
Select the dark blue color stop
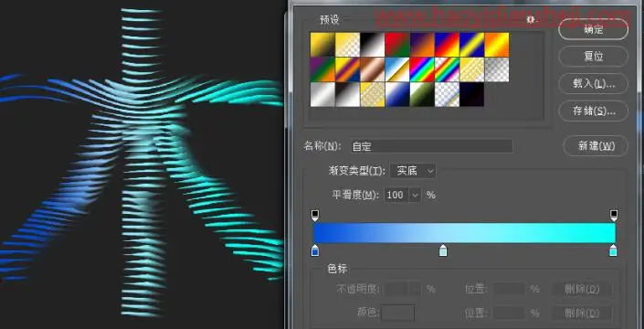point(315,250)
